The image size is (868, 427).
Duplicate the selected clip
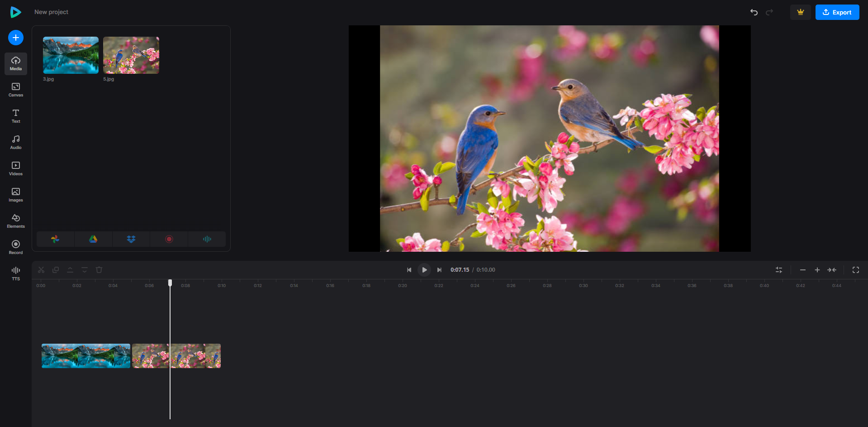point(55,269)
